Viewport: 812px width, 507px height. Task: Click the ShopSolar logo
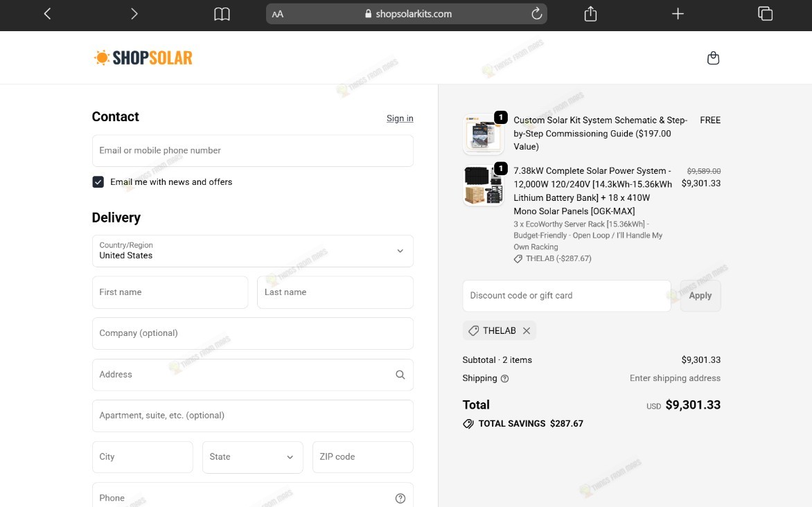point(143,57)
